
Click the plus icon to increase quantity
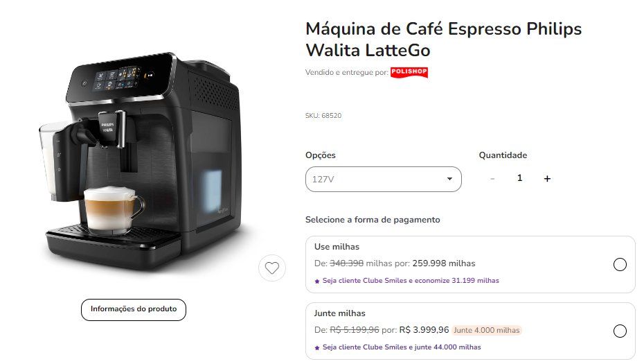547,178
